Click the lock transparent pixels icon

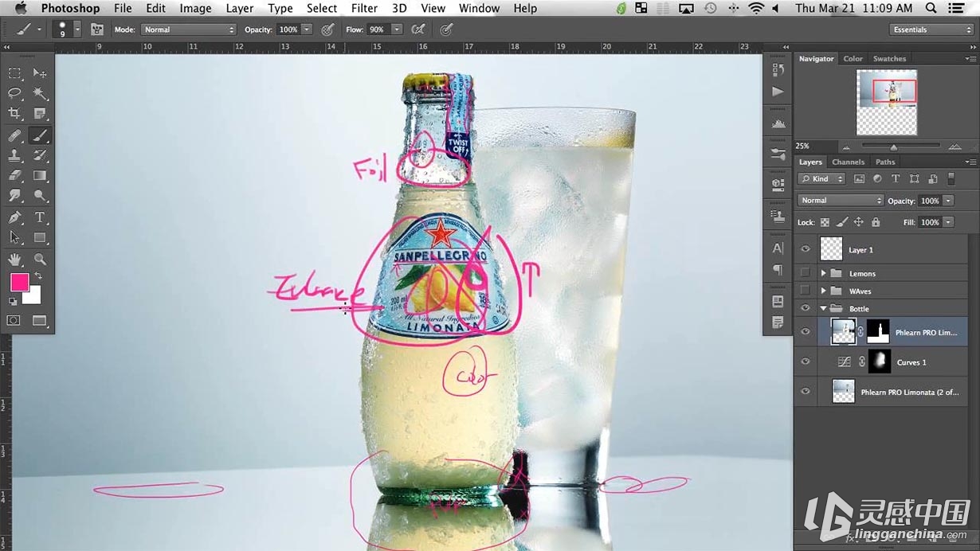click(825, 222)
